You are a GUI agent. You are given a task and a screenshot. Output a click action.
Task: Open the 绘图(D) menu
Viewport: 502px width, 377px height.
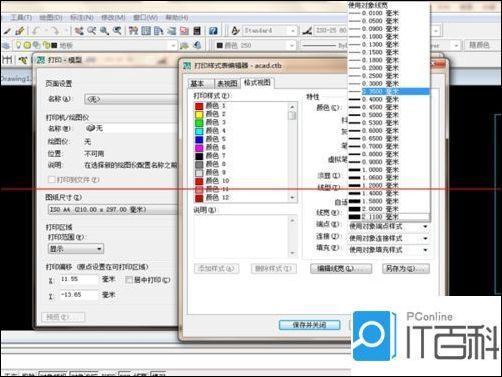[x=51, y=17]
